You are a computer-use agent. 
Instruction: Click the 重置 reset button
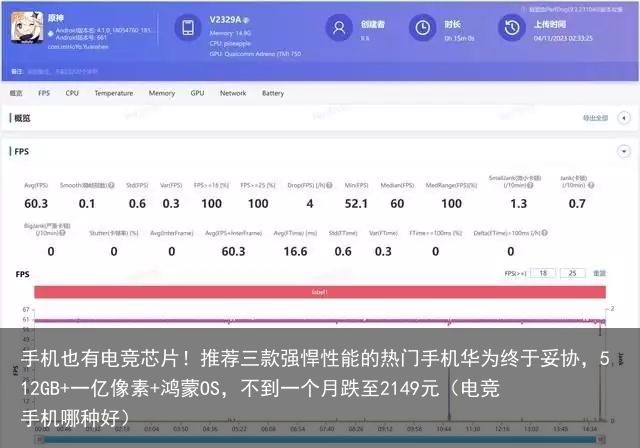[x=599, y=273]
